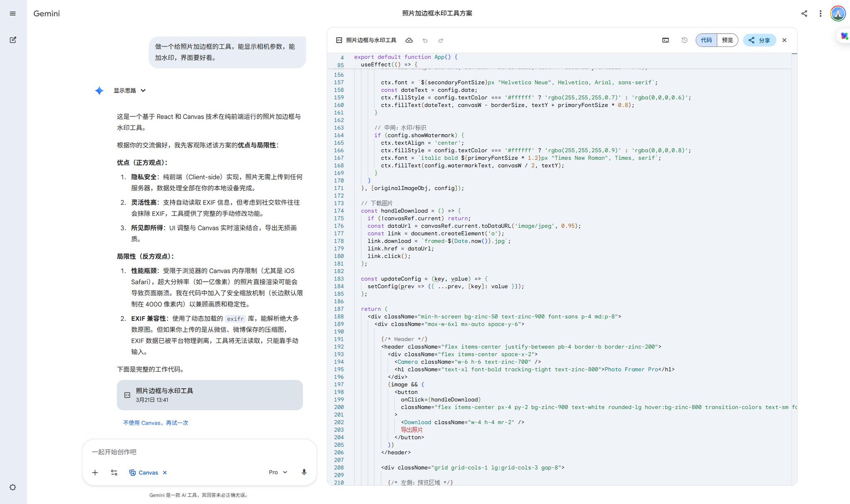Image resolution: width=850 pixels, height=504 pixels.
Task: Activate microphone voice input
Action: [304, 472]
